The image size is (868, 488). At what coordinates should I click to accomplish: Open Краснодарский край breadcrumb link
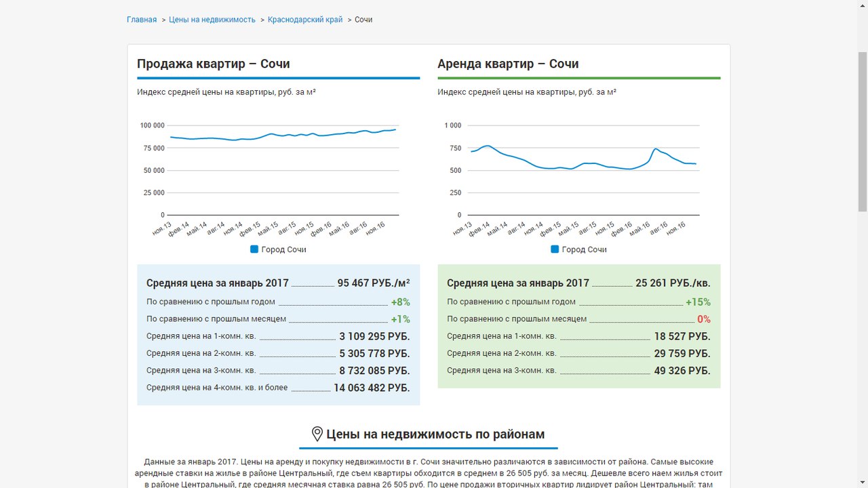click(x=305, y=20)
